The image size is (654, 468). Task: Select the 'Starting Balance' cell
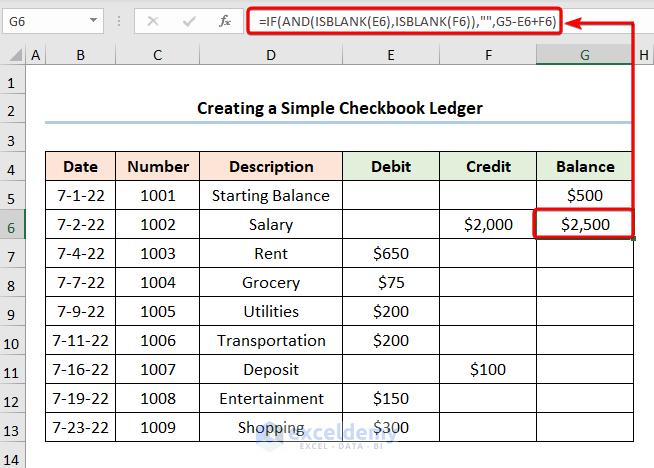pos(271,195)
